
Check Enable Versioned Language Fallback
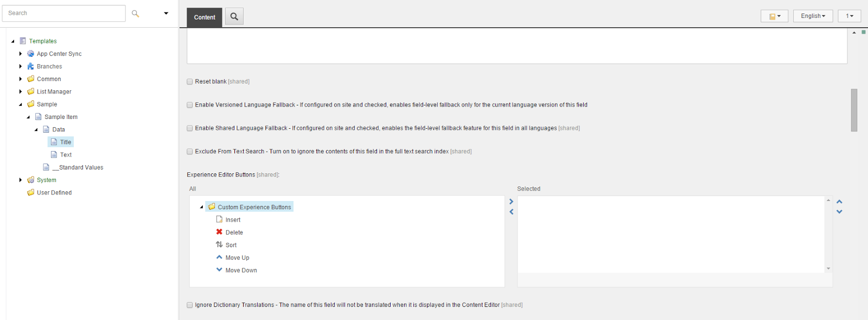pos(190,105)
